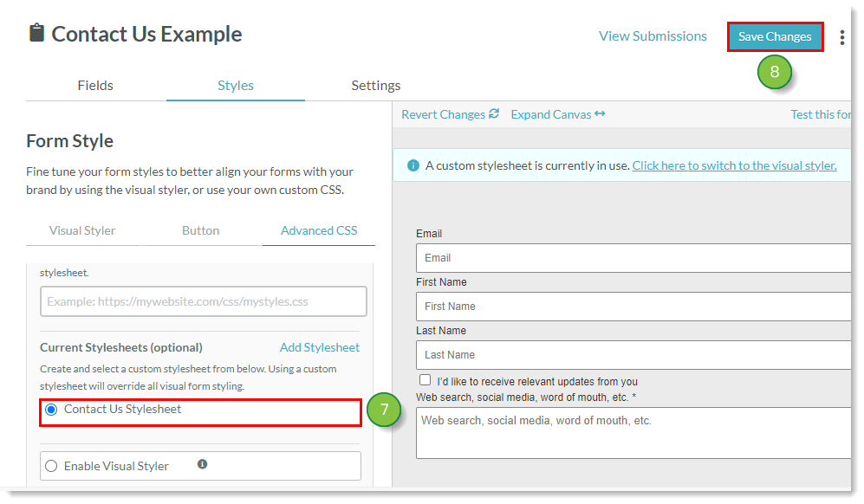
Task: Switch to the Fields tab
Action: [95, 86]
